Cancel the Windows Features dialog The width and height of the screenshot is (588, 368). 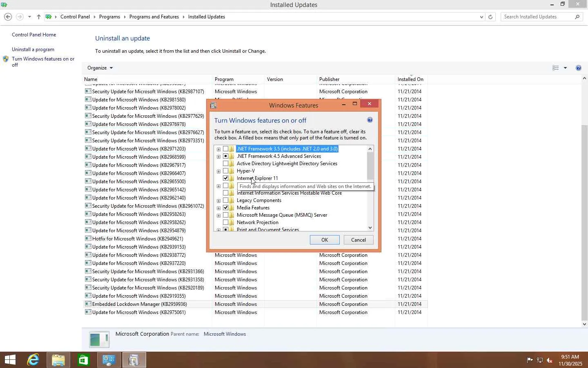tap(359, 240)
